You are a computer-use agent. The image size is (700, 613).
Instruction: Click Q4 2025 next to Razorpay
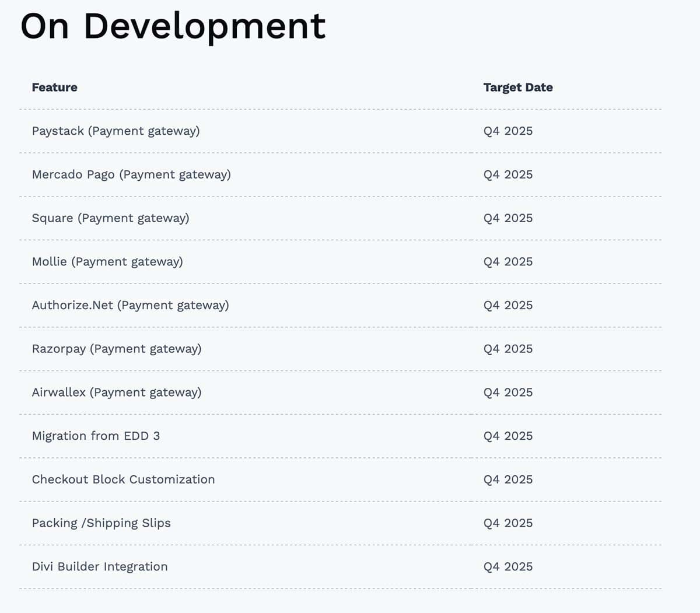click(508, 349)
